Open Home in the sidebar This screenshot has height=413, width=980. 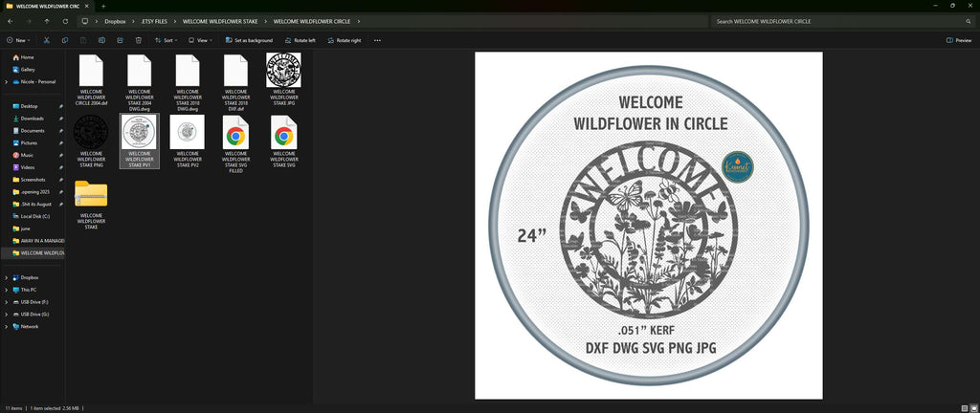[28, 57]
